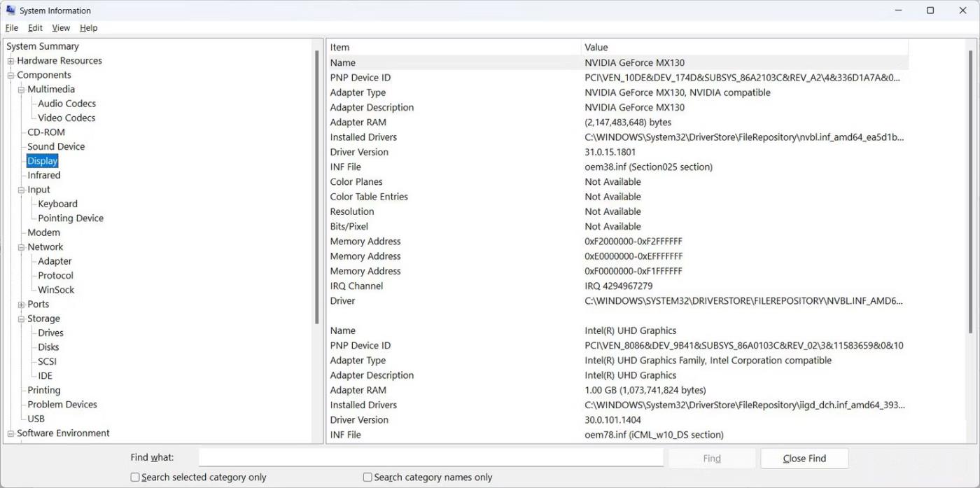Open the View menu
The image size is (980, 488).
(x=61, y=28)
